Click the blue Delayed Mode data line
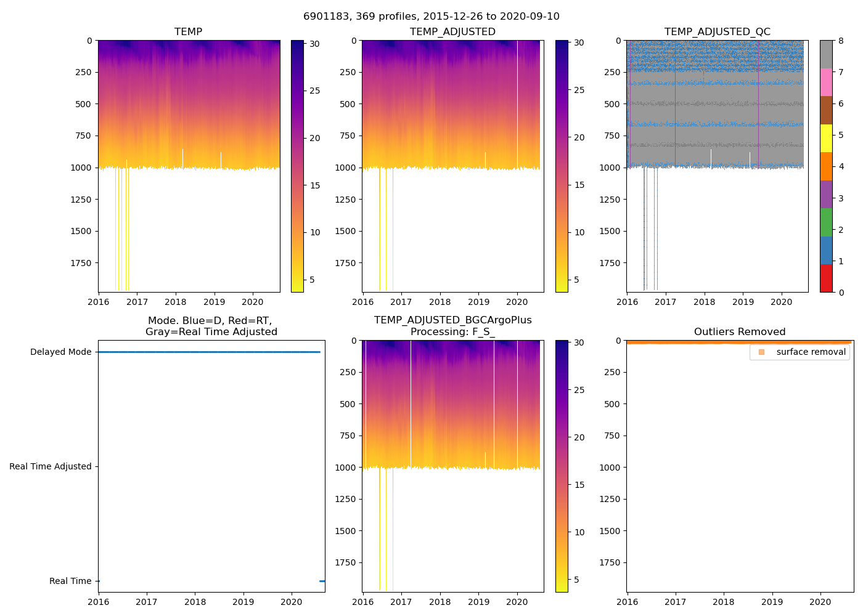The image size is (863, 616). 210,352
